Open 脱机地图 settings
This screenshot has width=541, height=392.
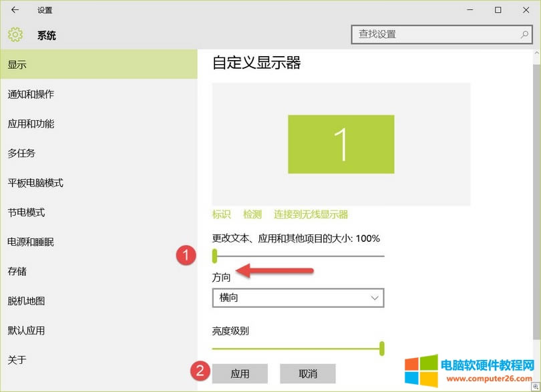(99, 301)
